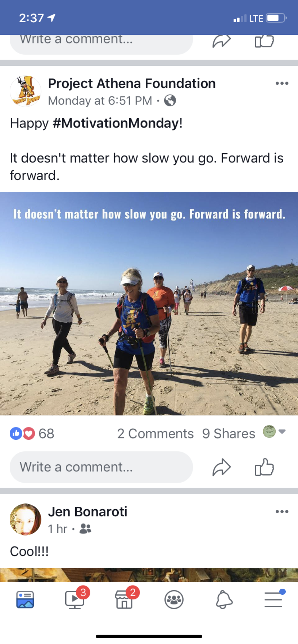Open options for Jen Bonaroti's post
The width and height of the screenshot is (298, 644).
point(282,511)
